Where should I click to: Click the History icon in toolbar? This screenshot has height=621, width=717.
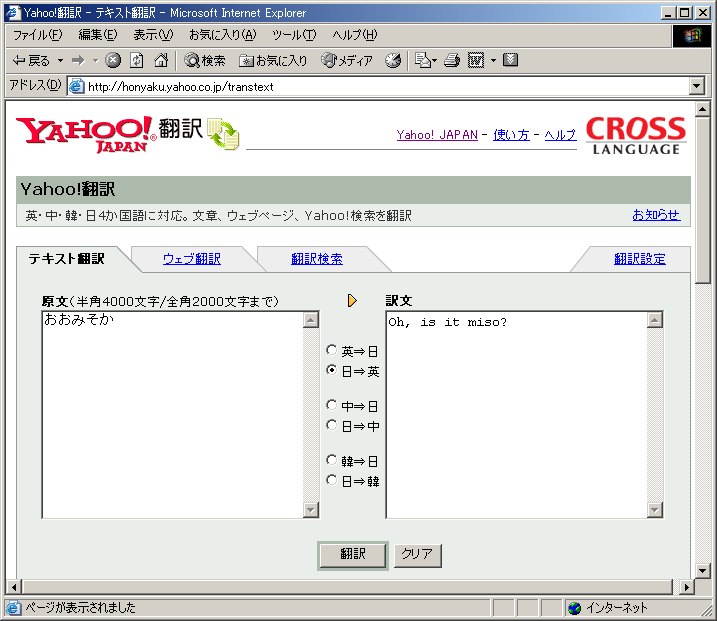tap(393, 60)
